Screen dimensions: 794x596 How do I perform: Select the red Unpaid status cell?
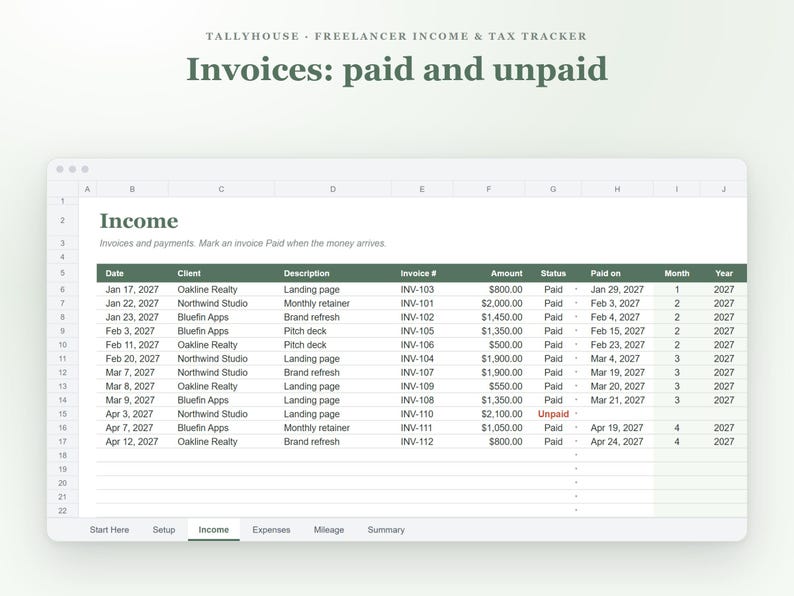[x=553, y=413]
